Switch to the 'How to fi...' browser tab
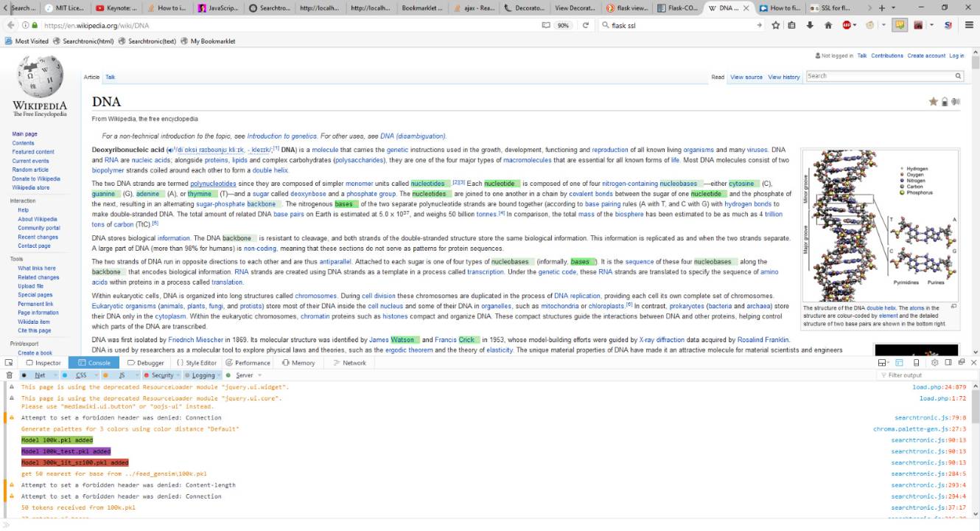This screenshot has width=980, height=531. (780, 7)
